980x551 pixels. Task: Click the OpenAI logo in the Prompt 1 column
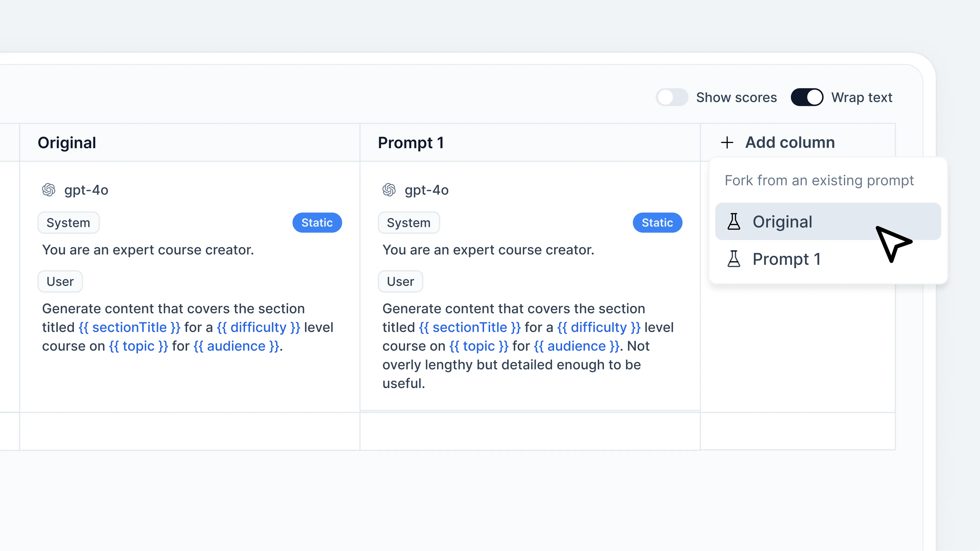tap(389, 190)
